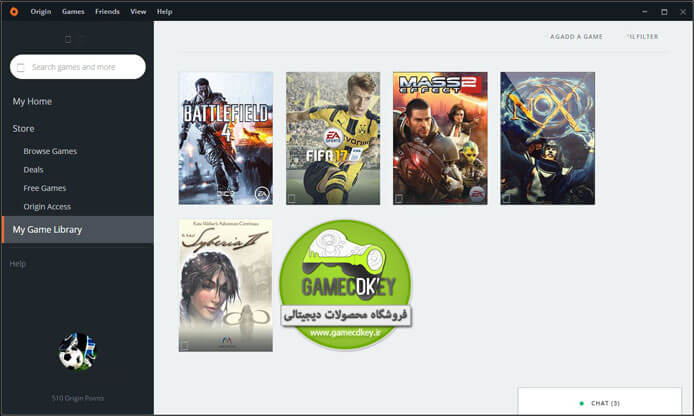
Task: Click the search magnifier icon
Action: pos(20,68)
